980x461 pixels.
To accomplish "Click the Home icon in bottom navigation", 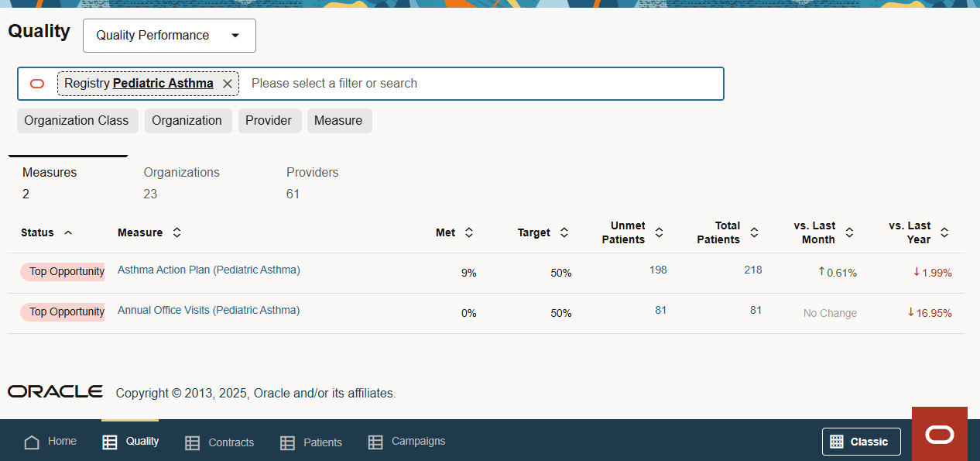I will [31, 441].
